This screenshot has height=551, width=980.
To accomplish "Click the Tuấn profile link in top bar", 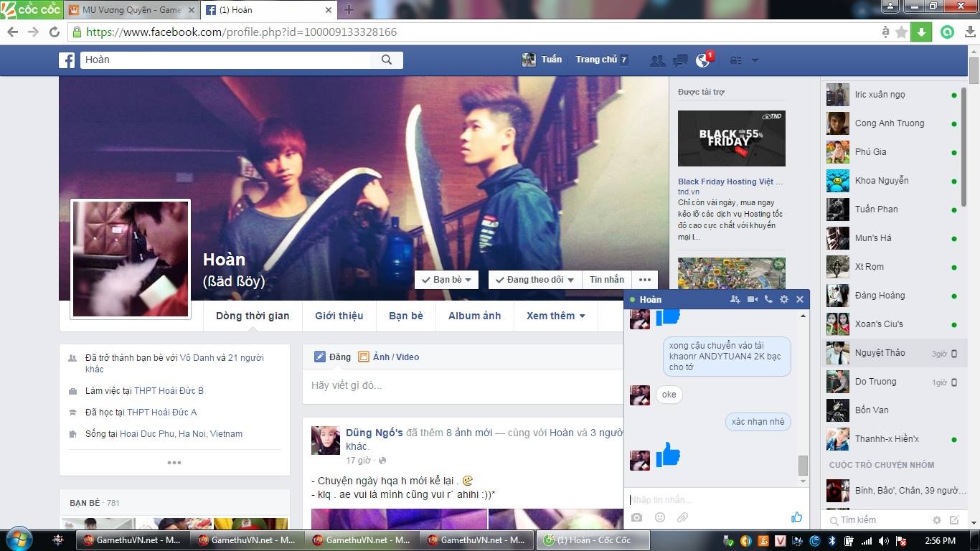I will (x=542, y=60).
